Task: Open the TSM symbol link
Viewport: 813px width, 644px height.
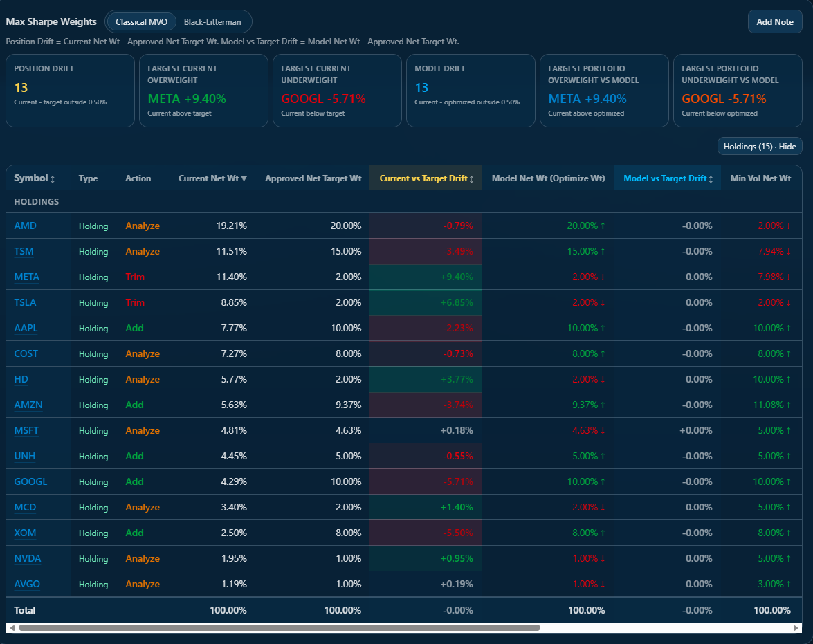Action: [x=24, y=251]
